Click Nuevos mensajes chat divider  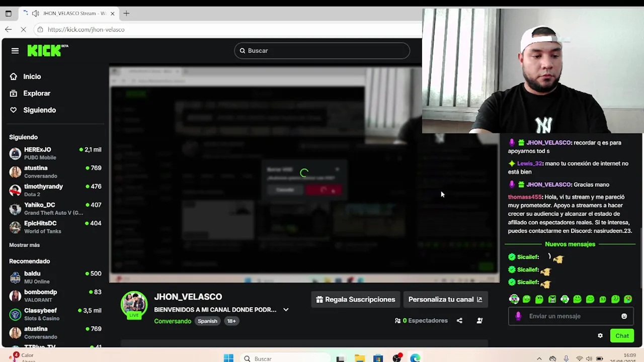(x=570, y=244)
